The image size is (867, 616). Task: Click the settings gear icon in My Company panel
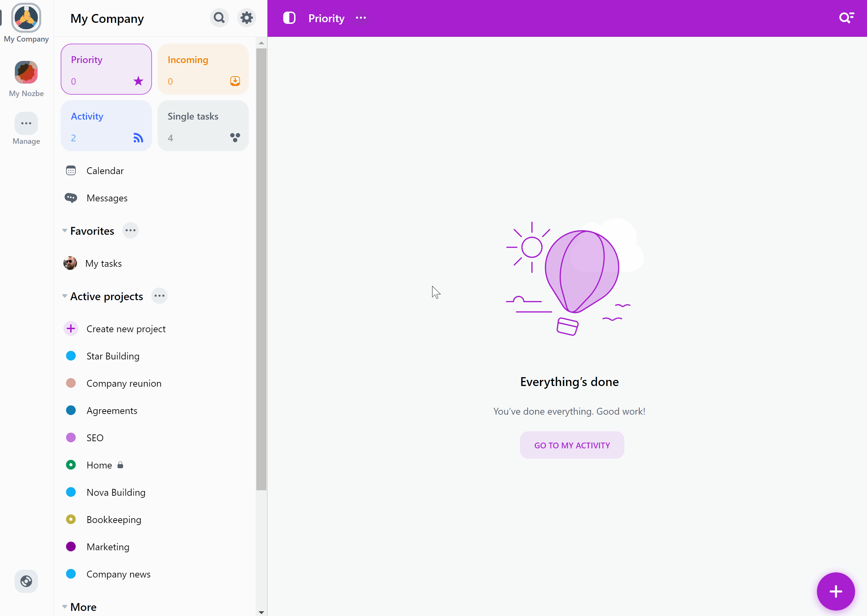(x=247, y=18)
